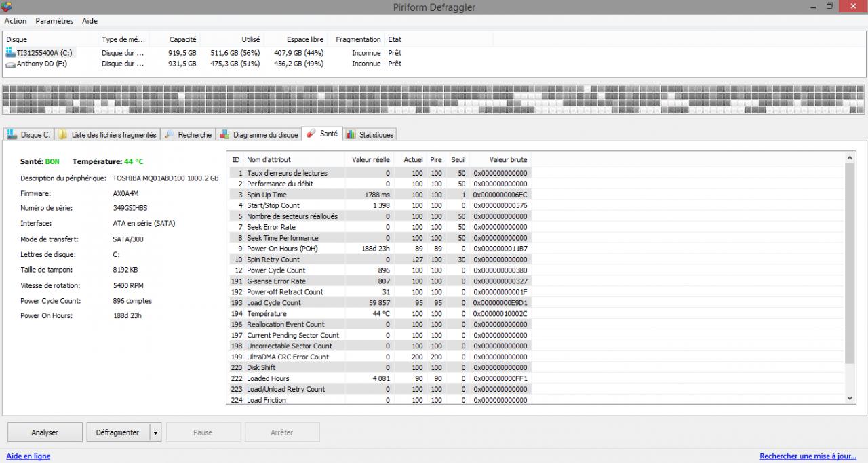
Task: Sort by Espace libre column header
Action: (x=296, y=39)
